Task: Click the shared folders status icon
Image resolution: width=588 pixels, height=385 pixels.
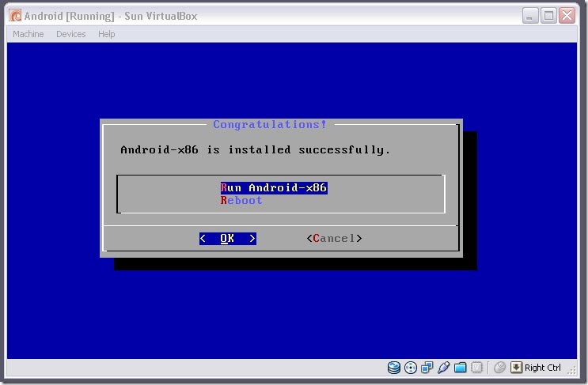Action: click(460, 368)
